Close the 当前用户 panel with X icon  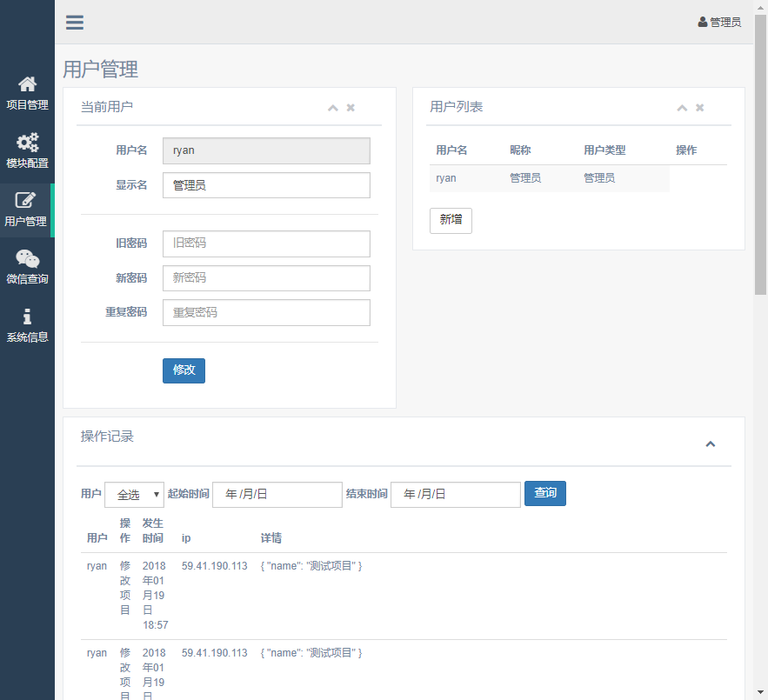(x=351, y=108)
